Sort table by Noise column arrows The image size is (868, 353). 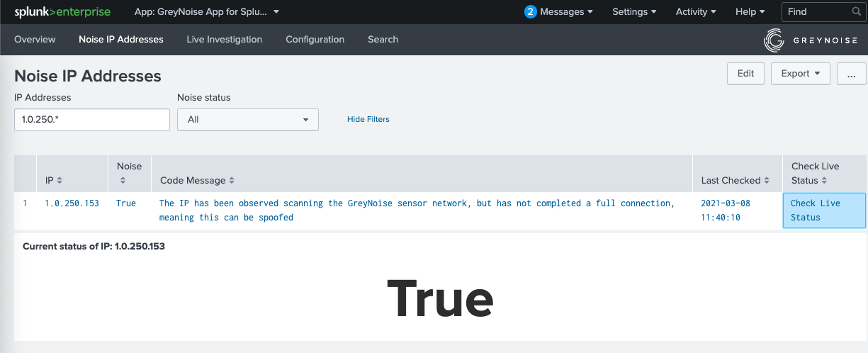coord(123,181)
